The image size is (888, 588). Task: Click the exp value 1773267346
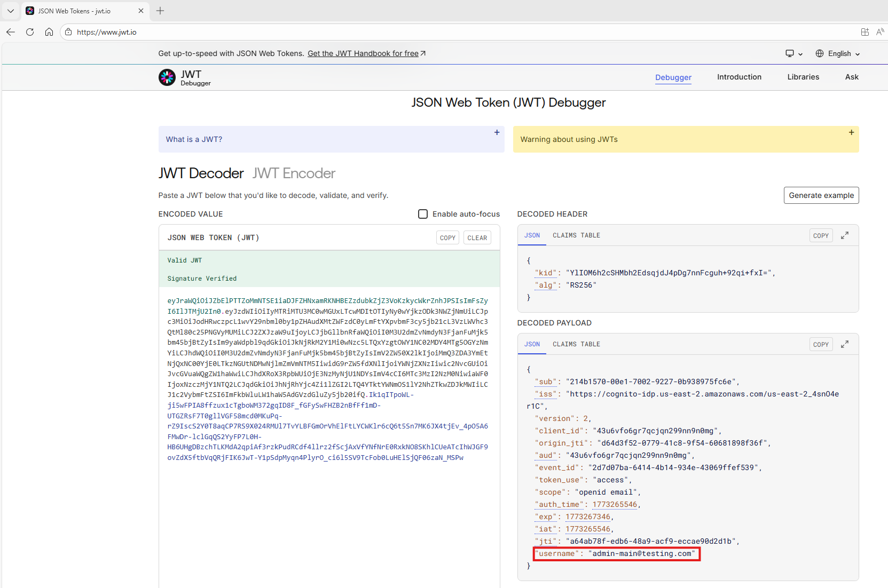(x=588, y=517)
